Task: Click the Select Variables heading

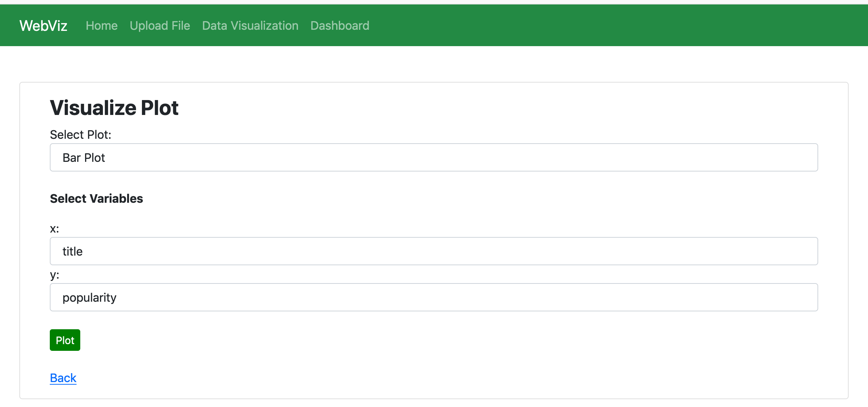Action: click(96, 199)
